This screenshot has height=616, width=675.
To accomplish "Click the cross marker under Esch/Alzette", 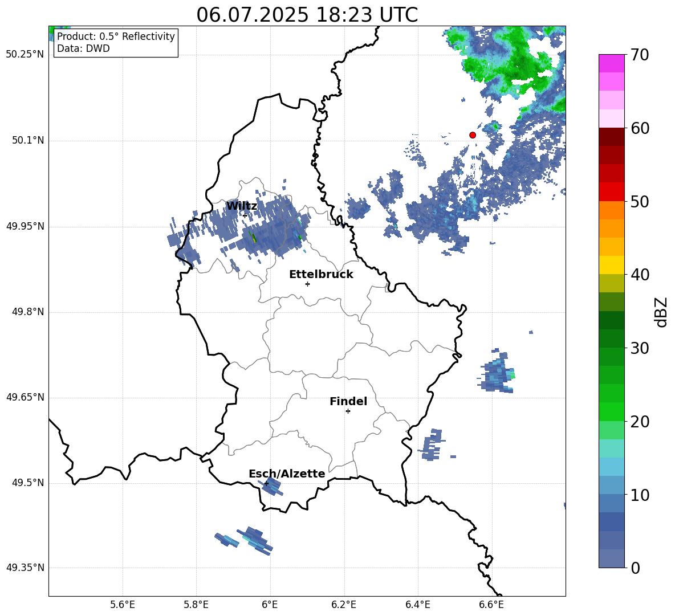I will click(x=266, y=483).
